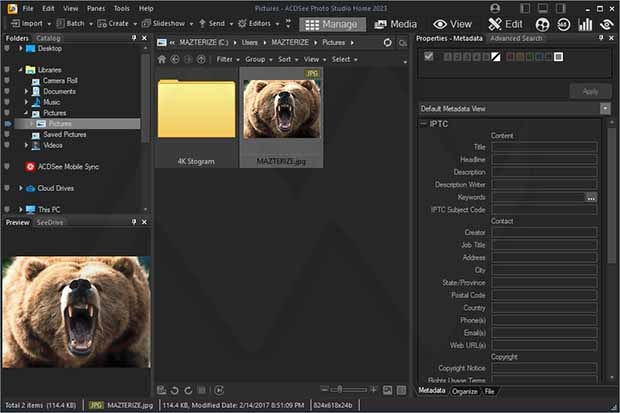Screen dimensions: 620x413
Task: Toggle the left pane layout icon
Action: point(525,8)
